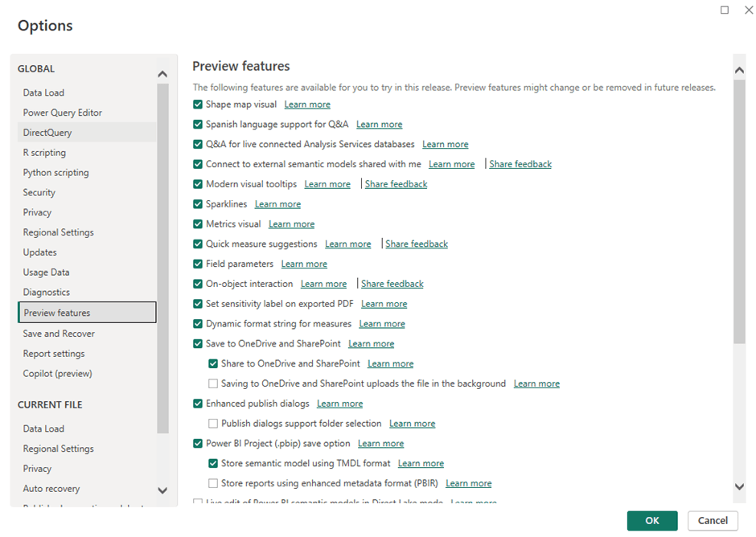Close the Options dialog
The height and width of the screenshot is (537, 756).
748,10
